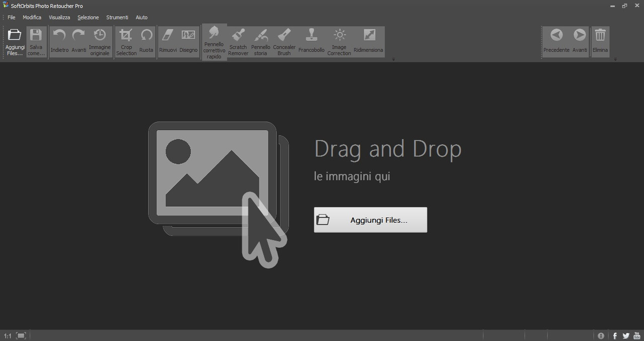This screenshot has width=644, height=341.
Task: Open the YouTube link icon
Action: (x=637, y=336)
